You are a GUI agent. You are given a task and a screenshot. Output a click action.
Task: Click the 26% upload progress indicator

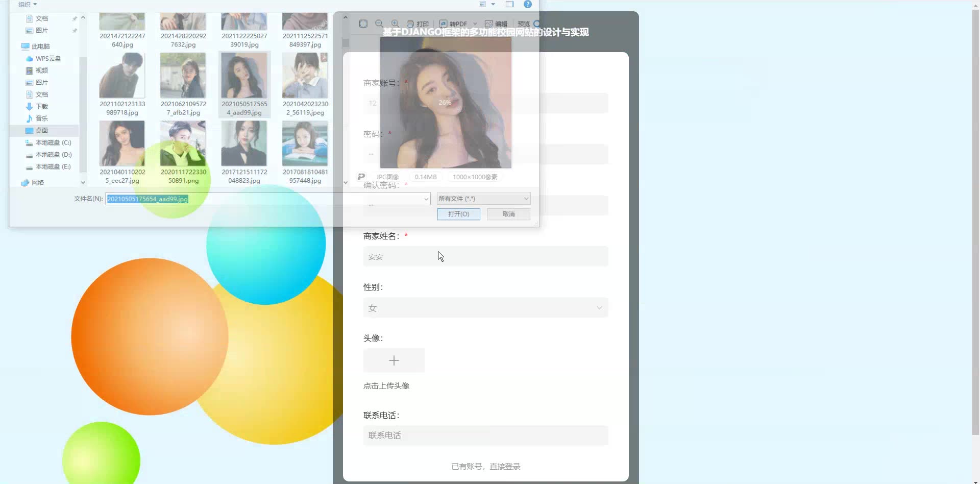click(444, 102)
